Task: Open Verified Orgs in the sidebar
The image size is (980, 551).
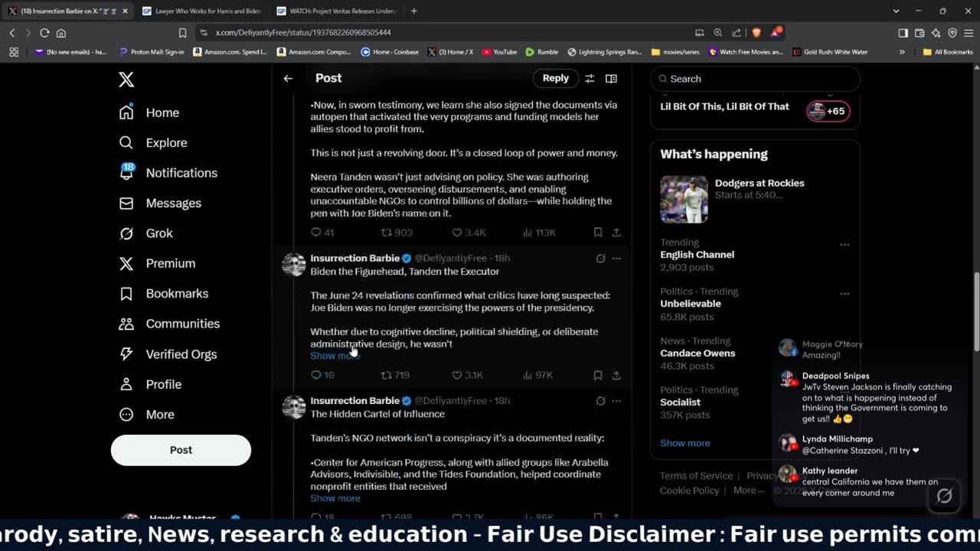Action: tap(168, 354)
